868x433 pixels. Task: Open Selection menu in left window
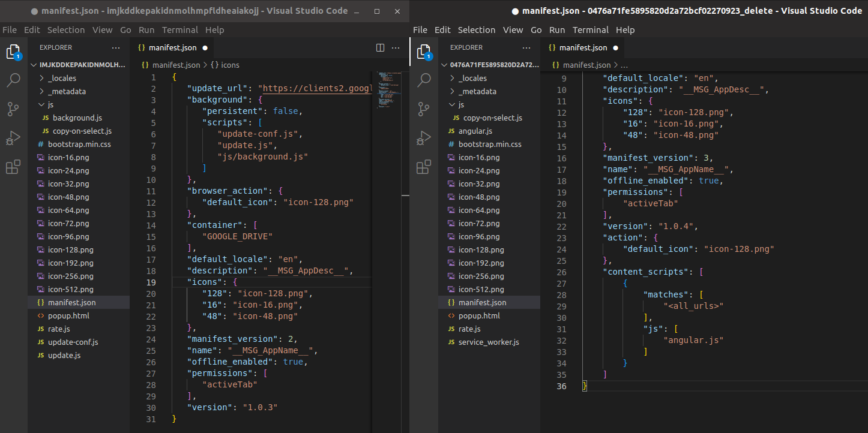pos(66,30)
